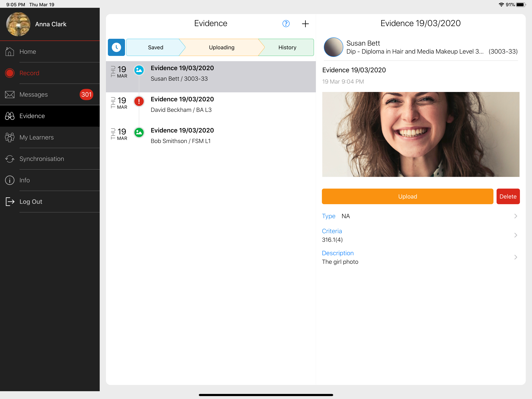Log Out of the app

coord(31,201)
